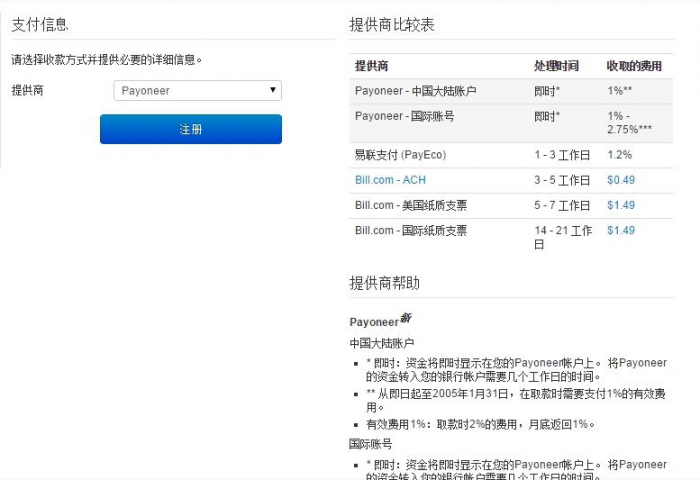The image size is (700, 480).
Task: Click the 国际账号 help subheading
Action: tap(371, 444)
